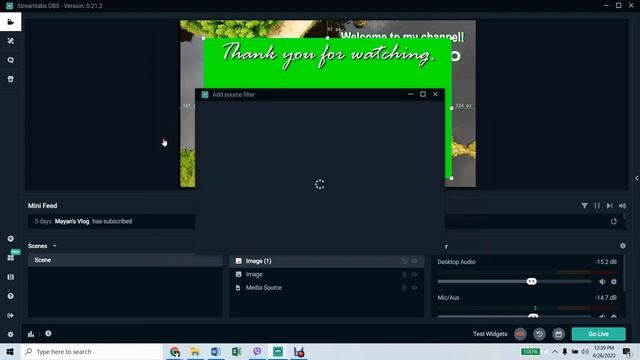Open Desktop Audio source settings gear
The height and width of the screenshot is (360, 640).
614,282
